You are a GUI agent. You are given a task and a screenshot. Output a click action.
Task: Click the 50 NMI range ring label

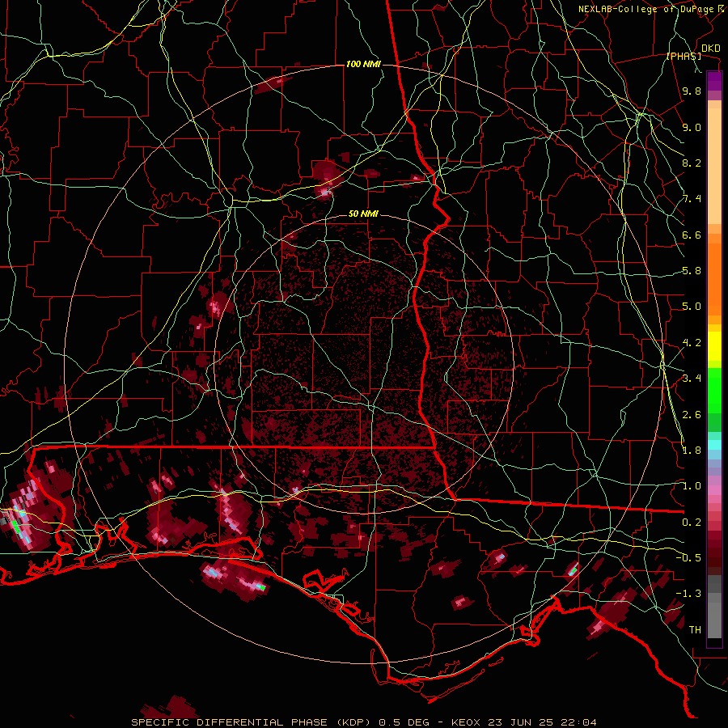click(x=363, y=214)
